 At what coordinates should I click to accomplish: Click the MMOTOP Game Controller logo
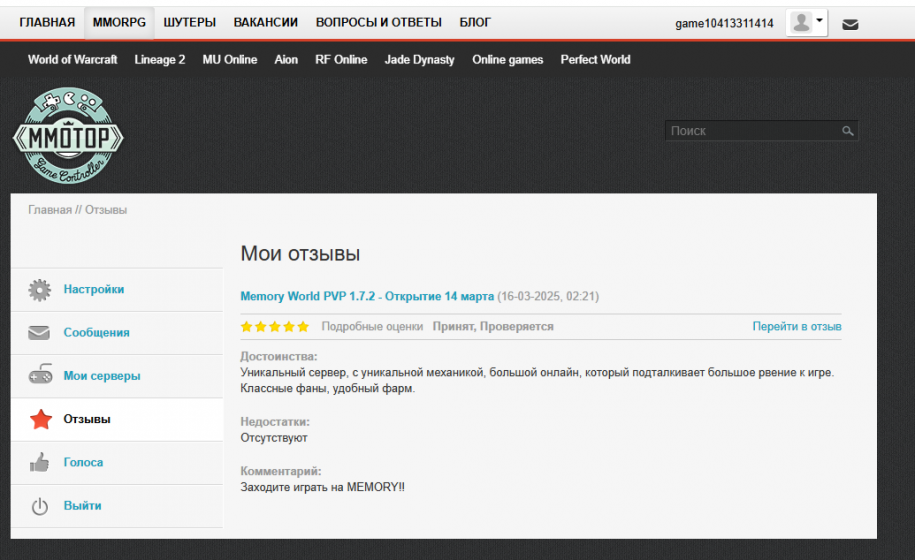68,135
